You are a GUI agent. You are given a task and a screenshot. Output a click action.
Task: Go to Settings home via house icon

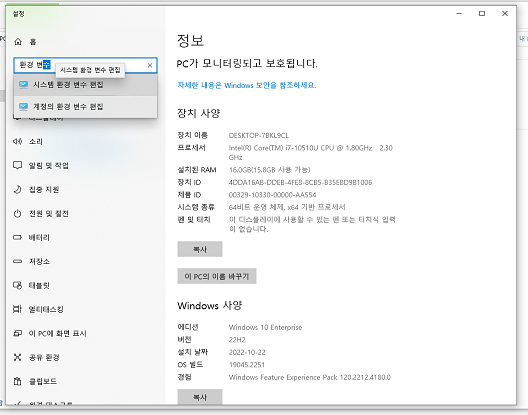coord(18,42)
